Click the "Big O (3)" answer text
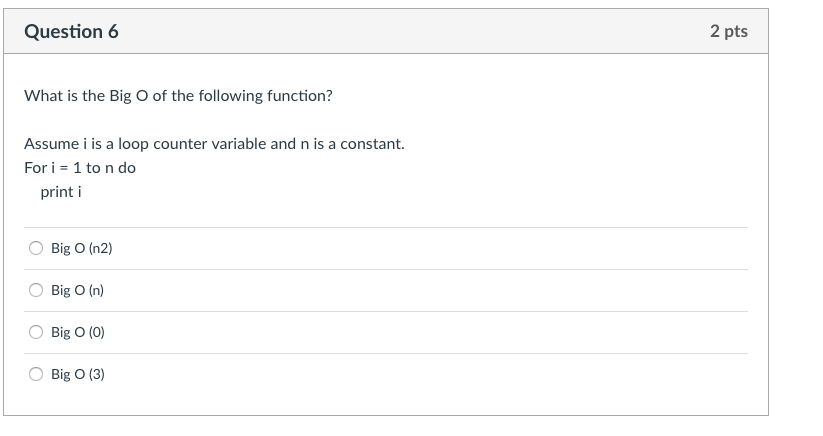The image size is (823, 436). coord(78,374)
